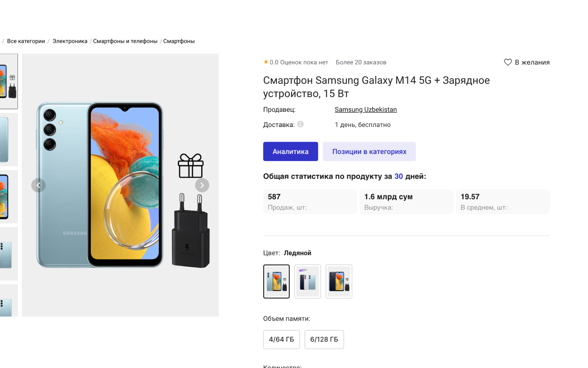Image resolution: width=588 pixels, height=368 pixels.
Task: Open Samsung Uzbekistan seller link
Action: point(366,109)
